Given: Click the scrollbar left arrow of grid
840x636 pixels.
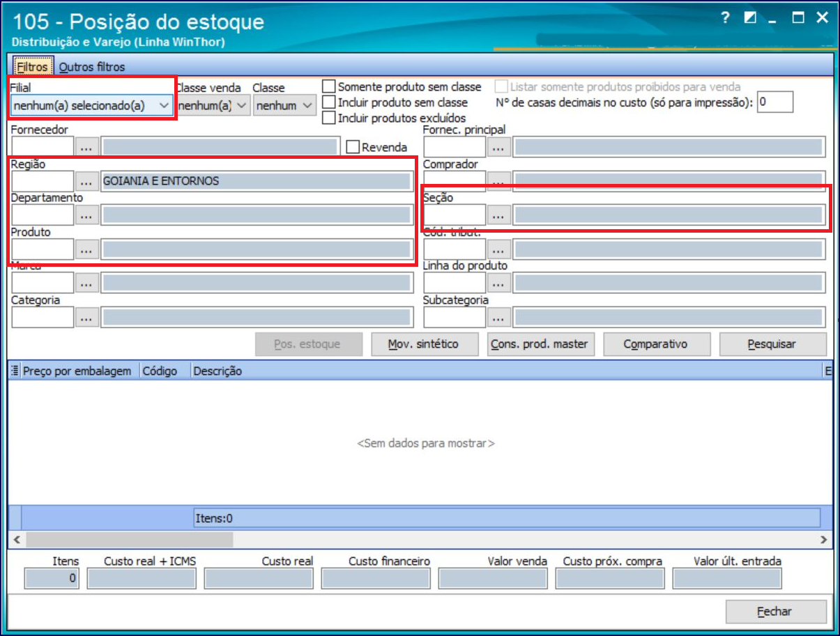Looking at the screenshot, I should pos(15,539).
